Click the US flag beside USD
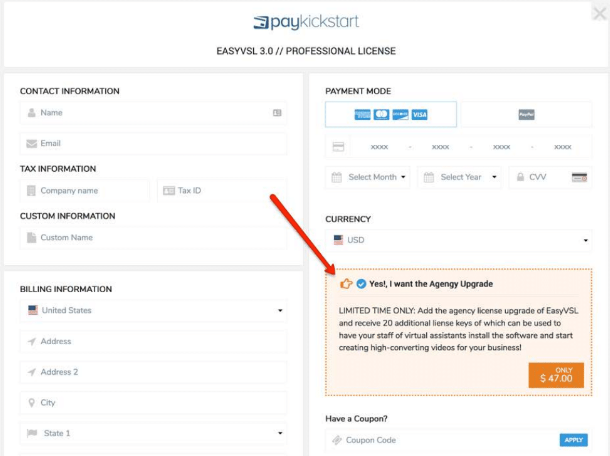610x456 pixels. click(338, 240)
